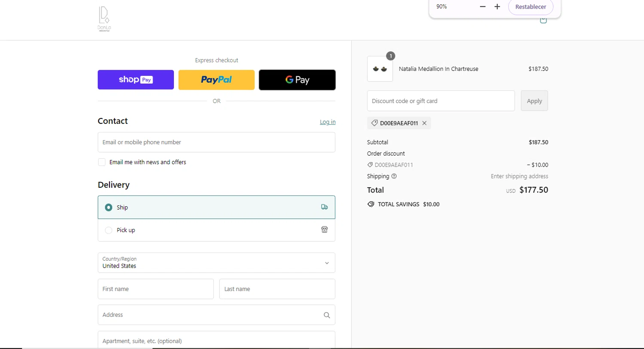Select the Pick up delivery option
The image size is (644, 349).
(x=216, y=230)
